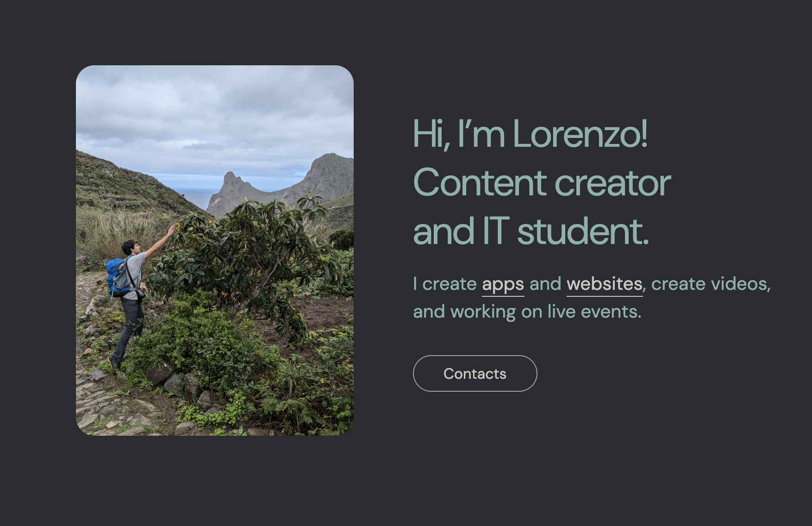Viewport: 812px width, 526px height.
Task: Click the "and working on live events." line
Action: (527, 312)
